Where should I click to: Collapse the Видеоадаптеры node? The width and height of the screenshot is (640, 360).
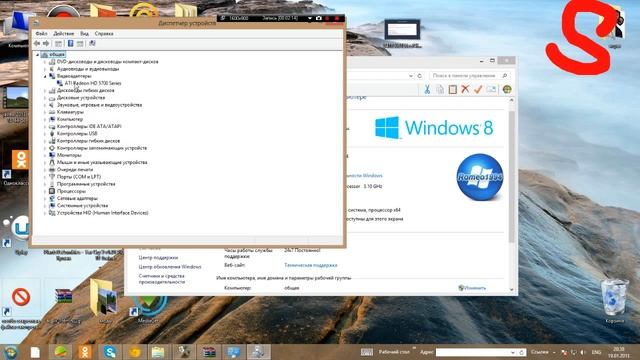click(x=45, y=76)
